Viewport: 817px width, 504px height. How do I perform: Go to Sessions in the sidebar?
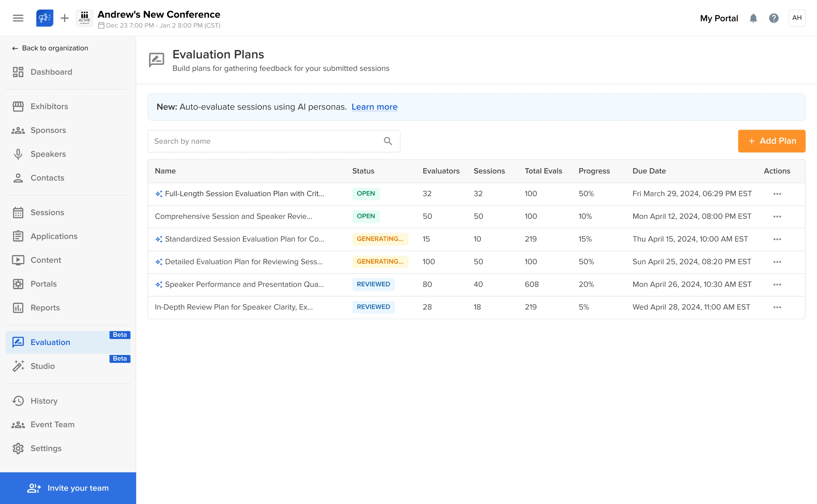[47, 212]
